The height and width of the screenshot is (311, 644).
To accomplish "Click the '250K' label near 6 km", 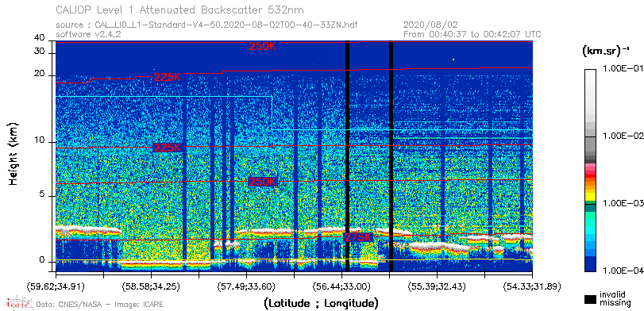I will tap(263, 182).
